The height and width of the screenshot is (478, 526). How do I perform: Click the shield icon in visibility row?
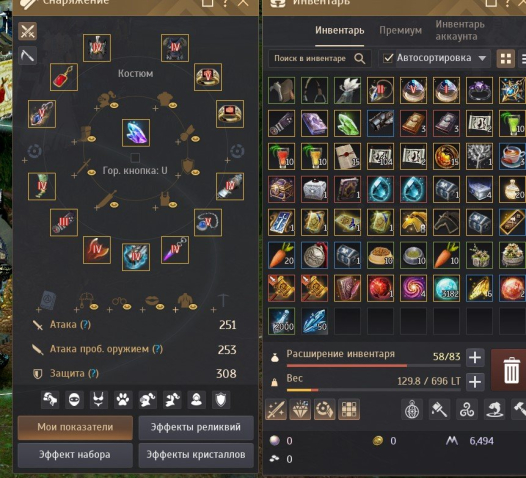point(221,400)
